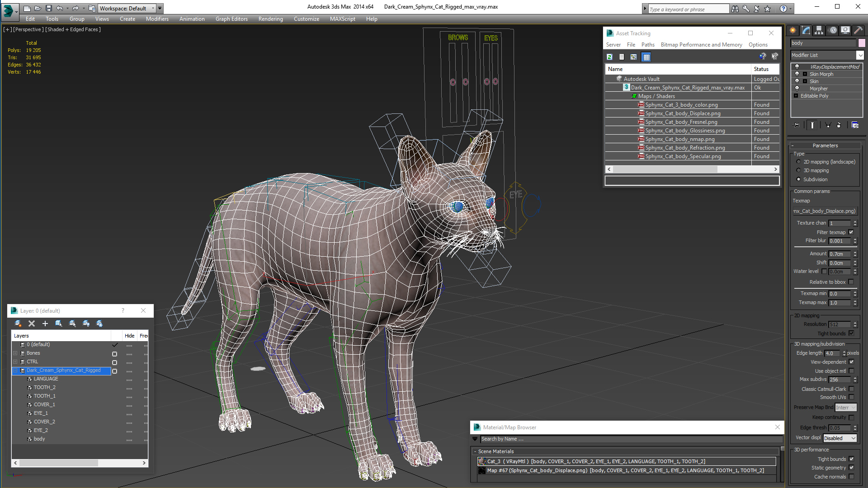Open the Animation menu
Viewport: 868px width, 488px height.
(192, 19)
